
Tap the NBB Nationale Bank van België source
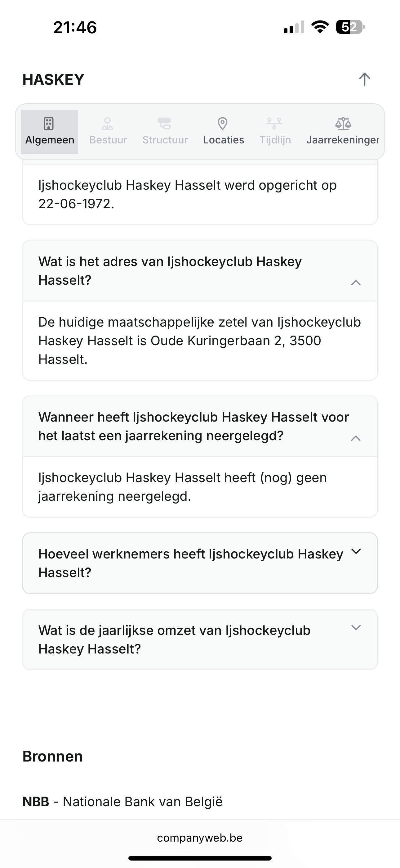click(x=122, y=802)
